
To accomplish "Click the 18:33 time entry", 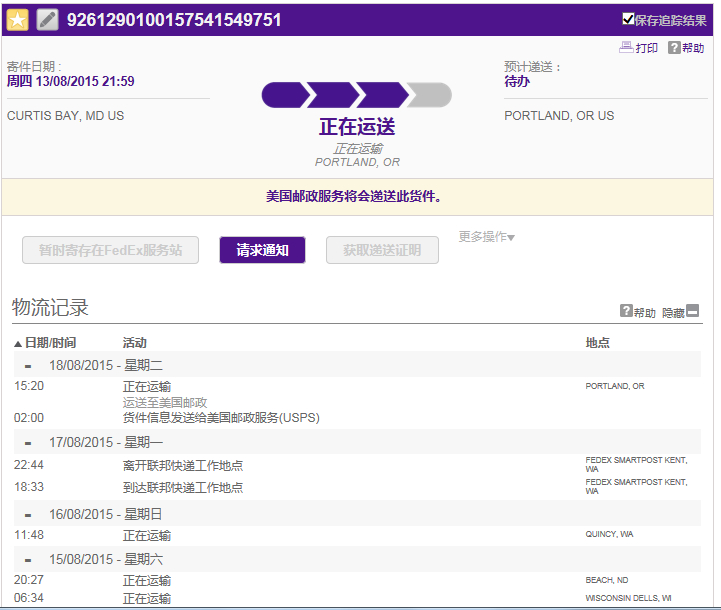I will click(x=29, y=487).
